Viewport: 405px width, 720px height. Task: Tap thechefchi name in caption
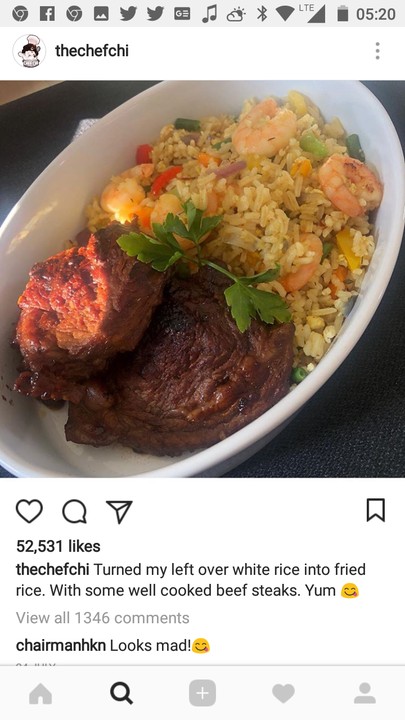click(53, 570)
